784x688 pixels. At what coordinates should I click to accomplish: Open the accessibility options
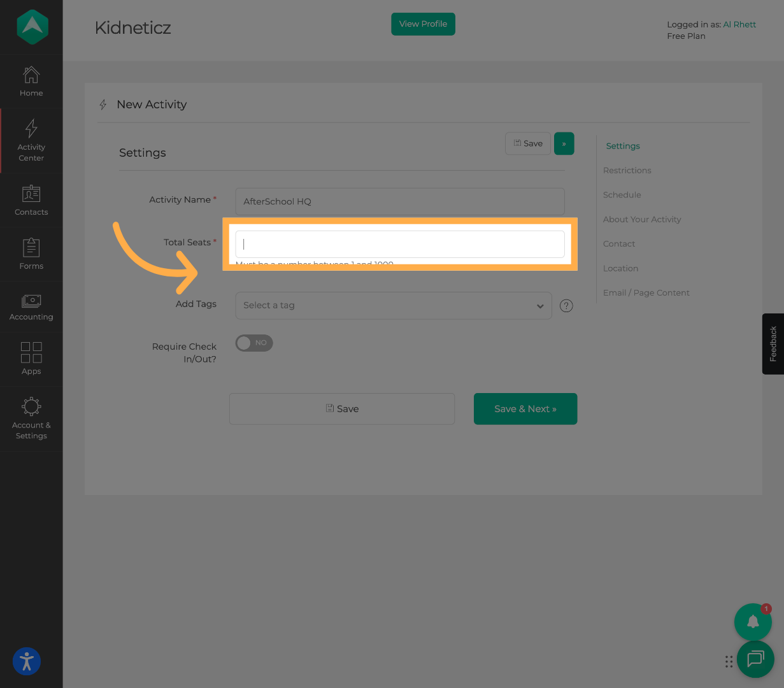click(26, 661)
